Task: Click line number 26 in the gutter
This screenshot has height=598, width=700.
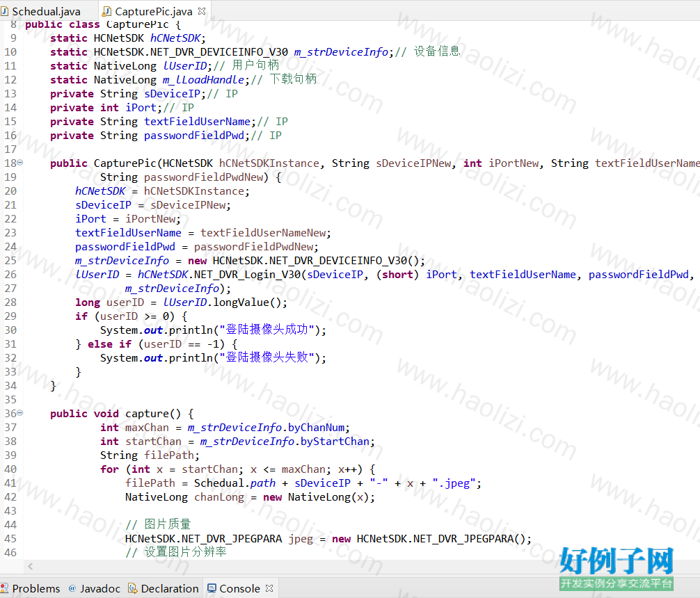Action: coord(10,275)
